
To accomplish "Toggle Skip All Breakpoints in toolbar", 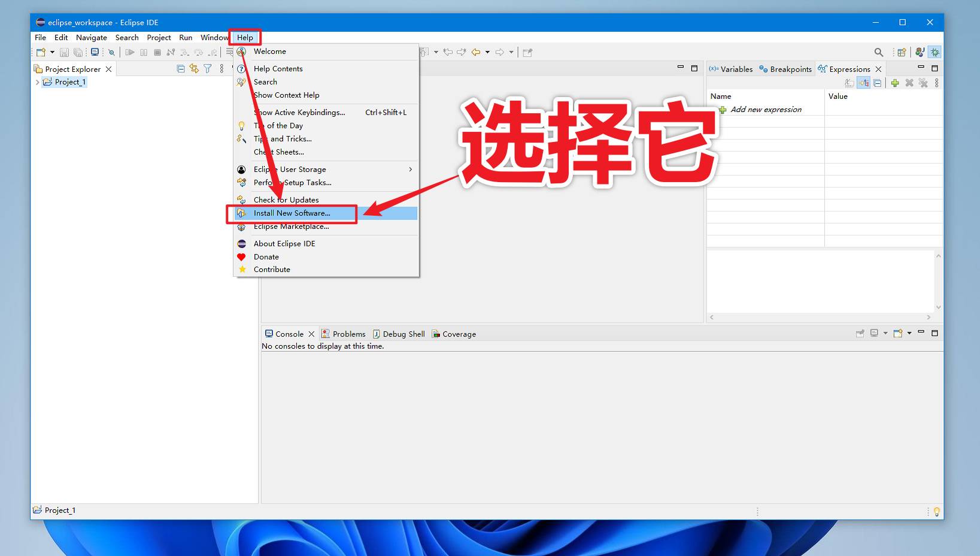I will [111, 52].
